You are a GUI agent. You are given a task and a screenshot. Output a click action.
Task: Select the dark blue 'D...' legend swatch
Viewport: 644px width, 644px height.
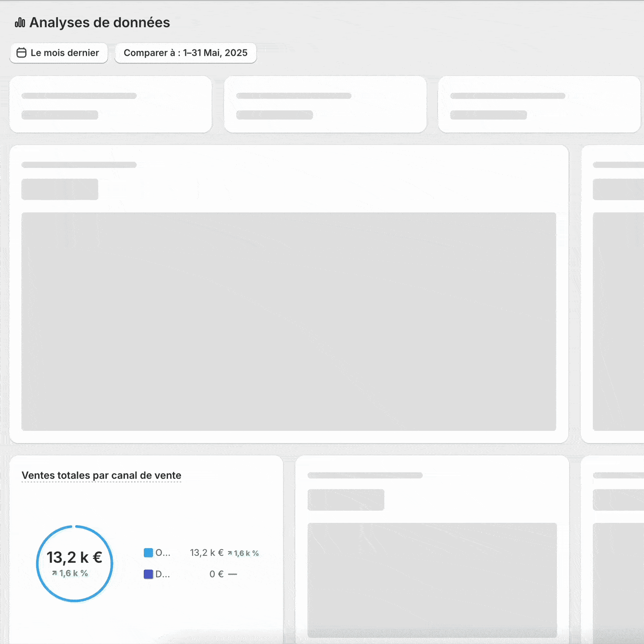click(148, 574)
